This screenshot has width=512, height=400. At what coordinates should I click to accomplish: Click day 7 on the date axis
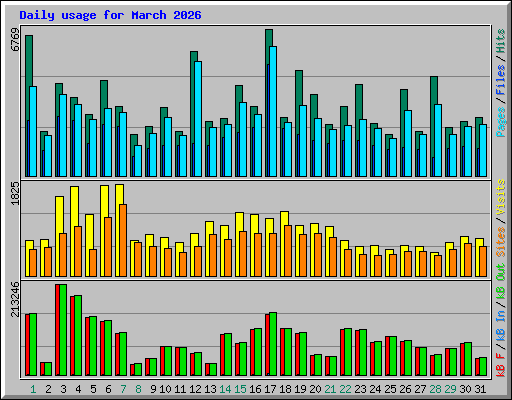123,389
